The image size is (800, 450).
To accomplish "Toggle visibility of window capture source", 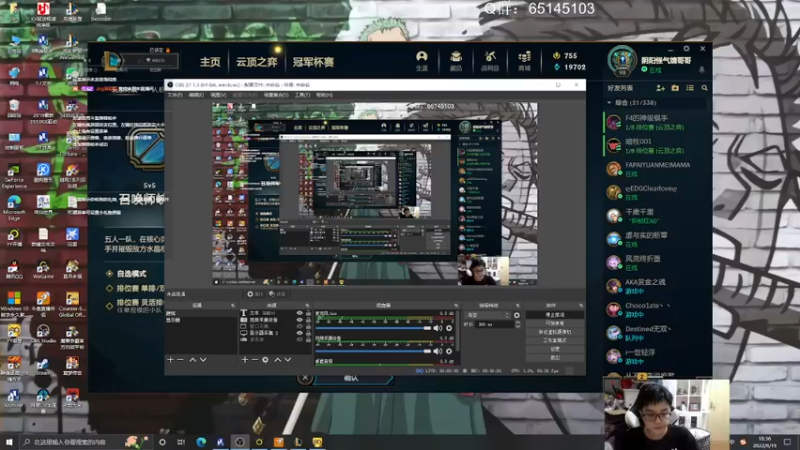I will tap(299, 327).
